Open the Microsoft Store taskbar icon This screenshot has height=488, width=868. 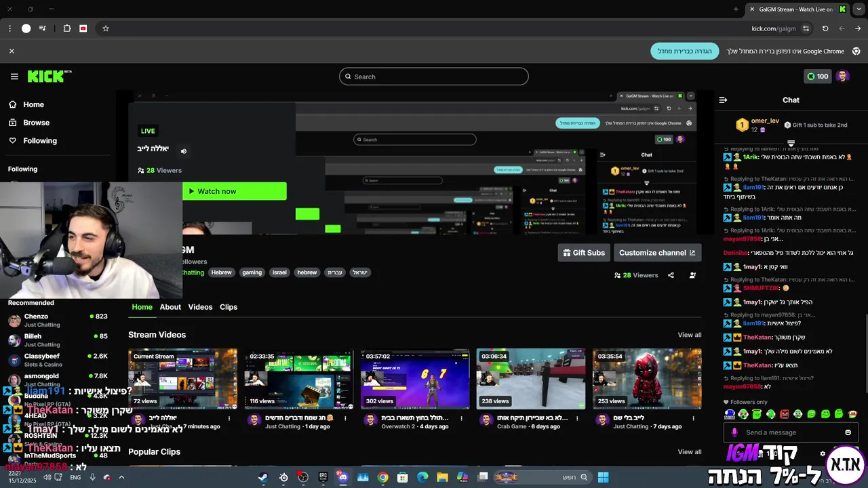click(403, 477)
